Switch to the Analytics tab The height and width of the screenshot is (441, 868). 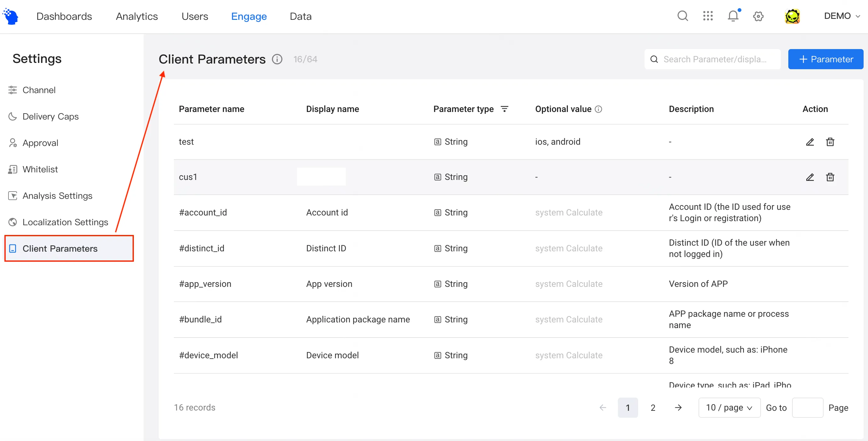click(x=136, y=16)
